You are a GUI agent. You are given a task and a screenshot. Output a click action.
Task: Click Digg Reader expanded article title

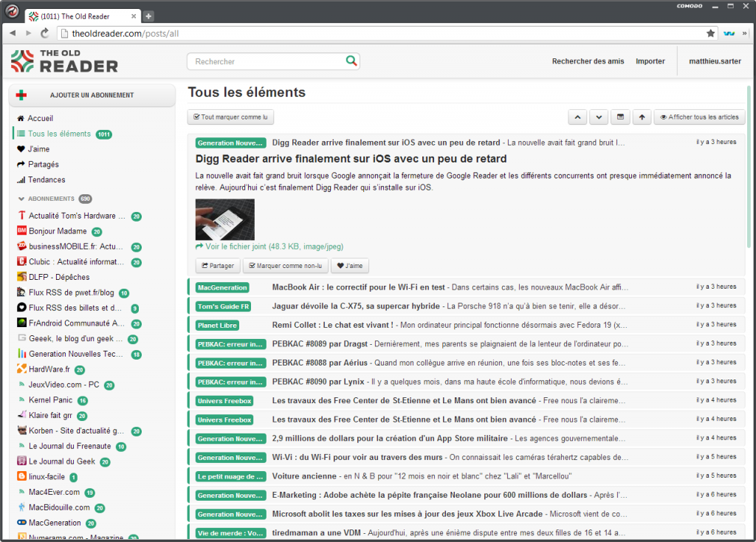coord(351,159)
